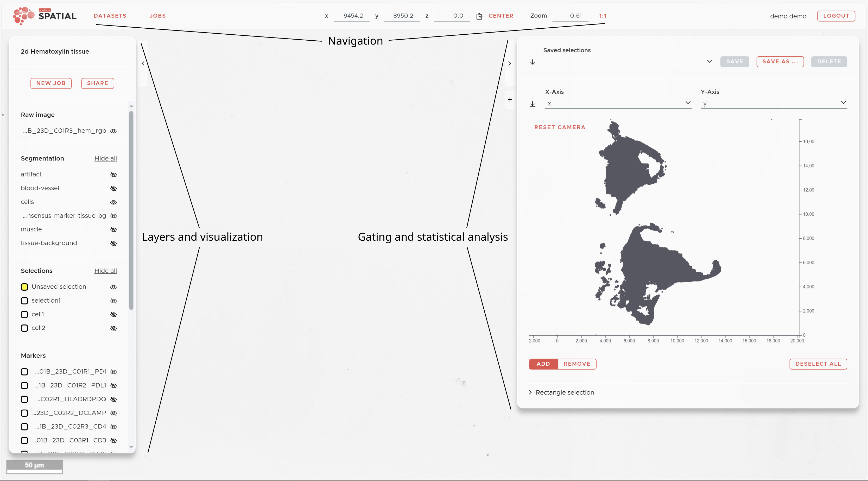Toggle visibility of the blood-vessel layer

point(113,189)
